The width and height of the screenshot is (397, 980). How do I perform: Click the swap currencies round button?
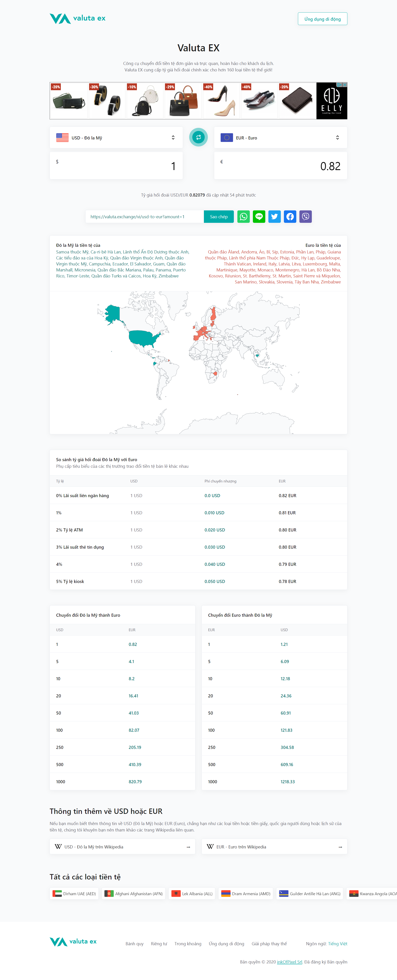tap(198, 137)
